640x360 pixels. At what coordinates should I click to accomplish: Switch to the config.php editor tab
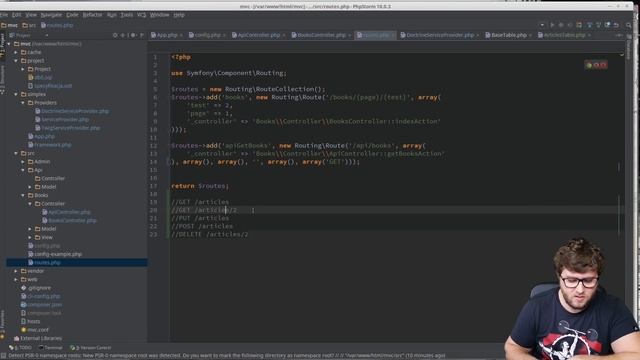click(x=207, y=35)
